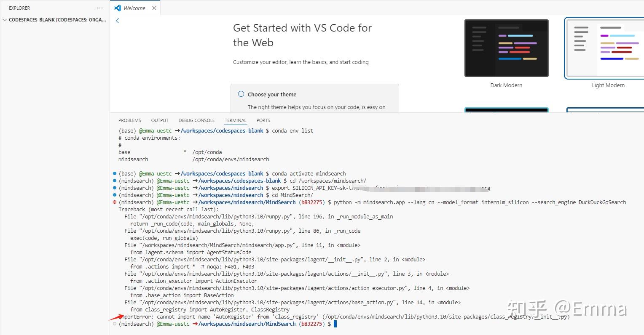Select the Dark Modern theme
Viewport: 644px width, 335px height.
(x=506, y=48)
